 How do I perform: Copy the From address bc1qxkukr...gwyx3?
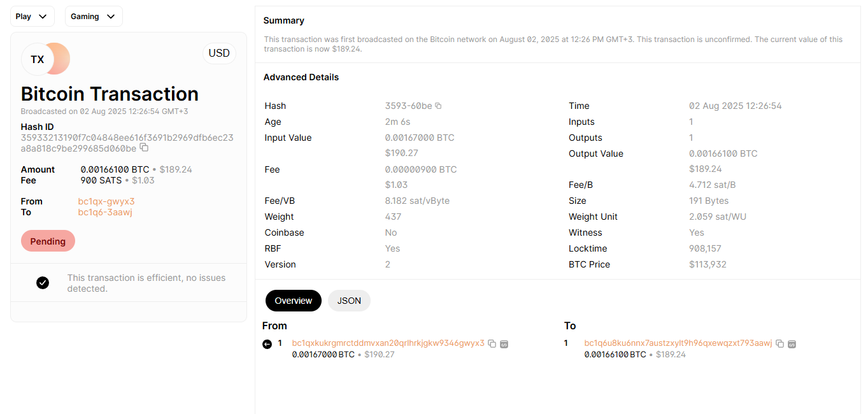coord(492,344)
